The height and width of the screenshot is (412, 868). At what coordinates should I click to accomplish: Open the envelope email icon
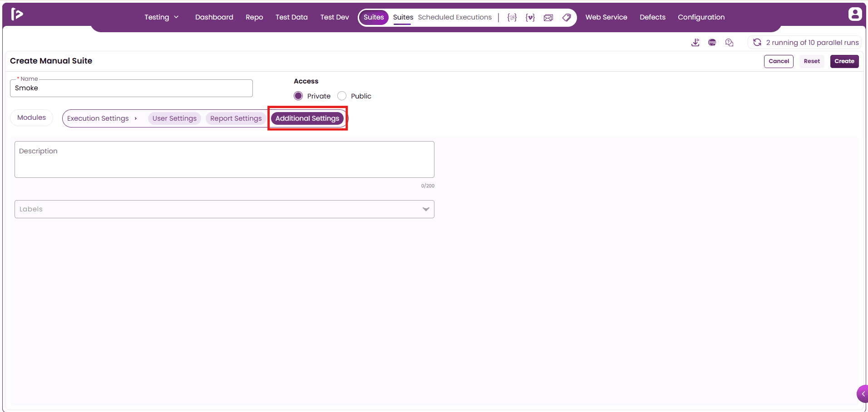coord(548,17)
